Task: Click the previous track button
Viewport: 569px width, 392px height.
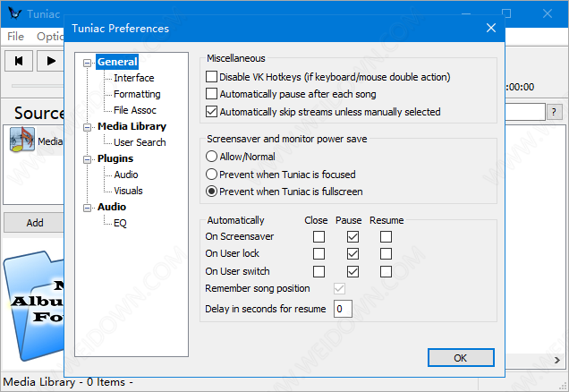Action: click(18, 61)
